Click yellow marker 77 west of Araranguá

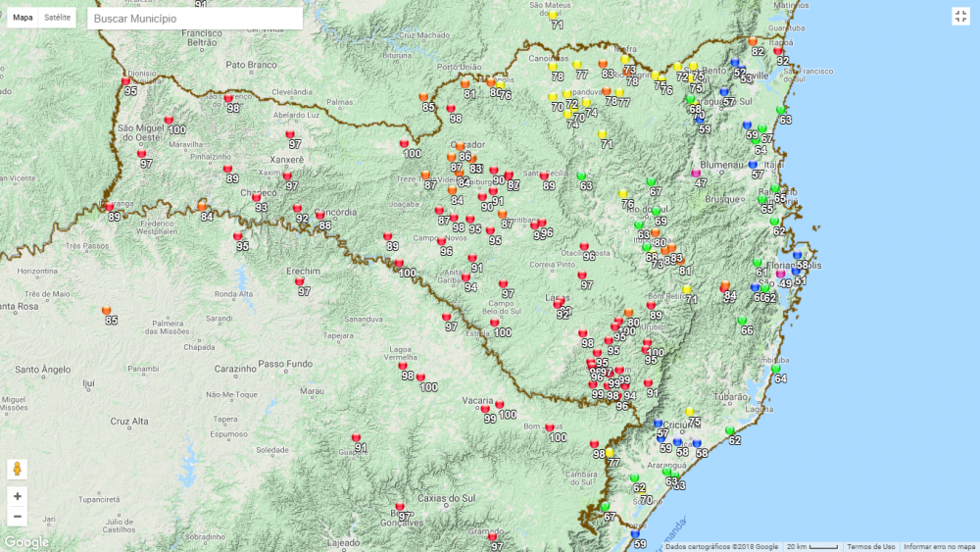[610, 454]
